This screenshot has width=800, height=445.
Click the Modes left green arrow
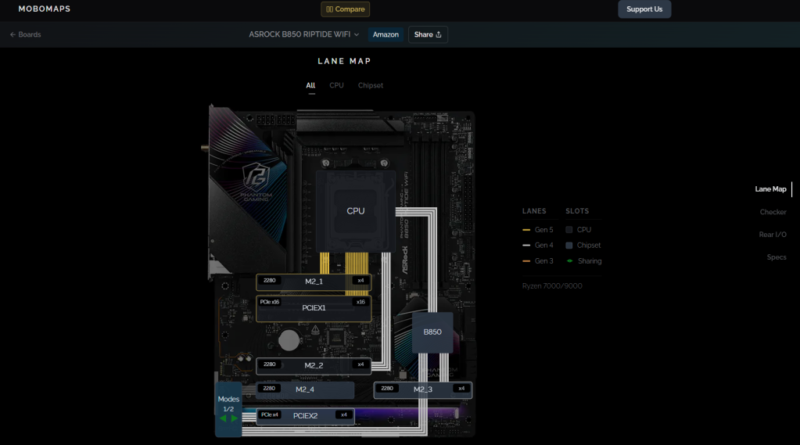[223, 419]
